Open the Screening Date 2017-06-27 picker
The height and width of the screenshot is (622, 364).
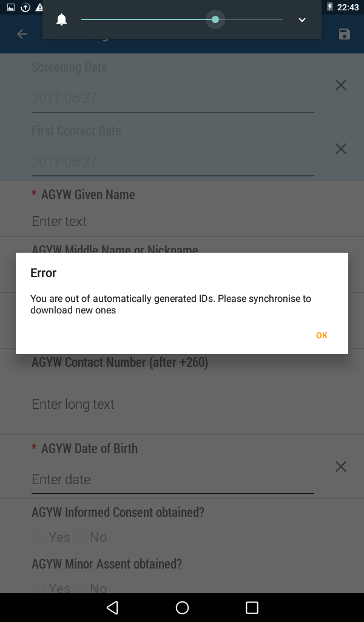pos(173,98)
